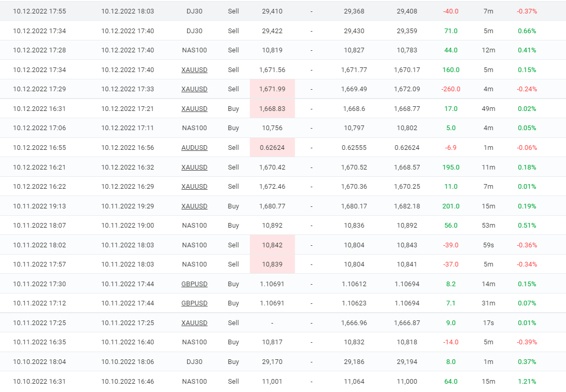Image resolution: width=566 pixels, height=392 pixels.
Task: Open XAUUSD link for 10.11.2022 19:13 trade
Action: (194, 206)
